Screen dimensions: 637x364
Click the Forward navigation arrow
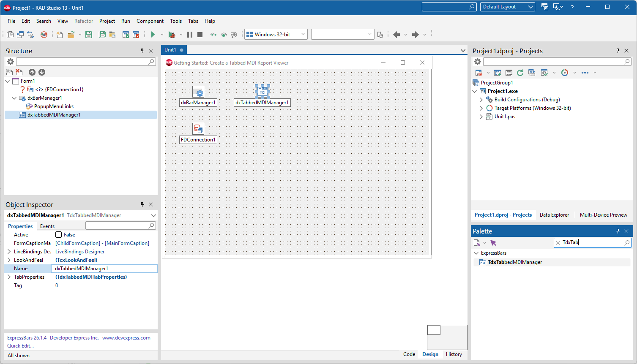click(x=416, y=35)
